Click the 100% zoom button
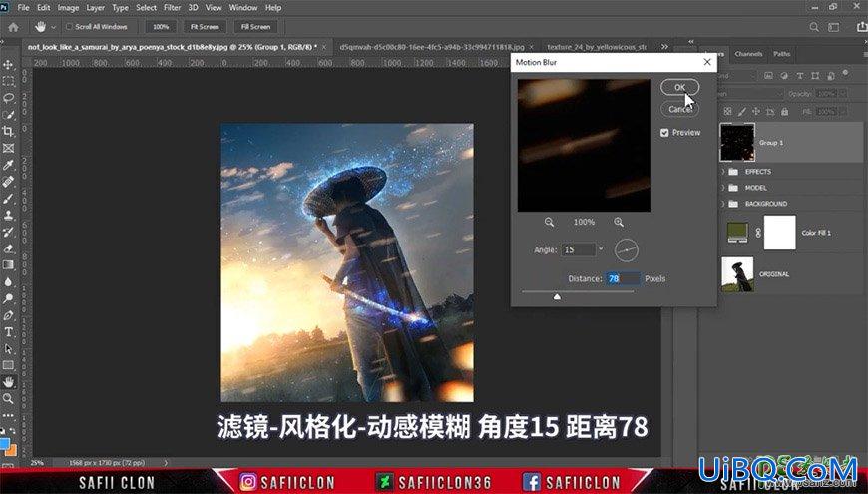This screenshot has height=494, width=868. 161,27
